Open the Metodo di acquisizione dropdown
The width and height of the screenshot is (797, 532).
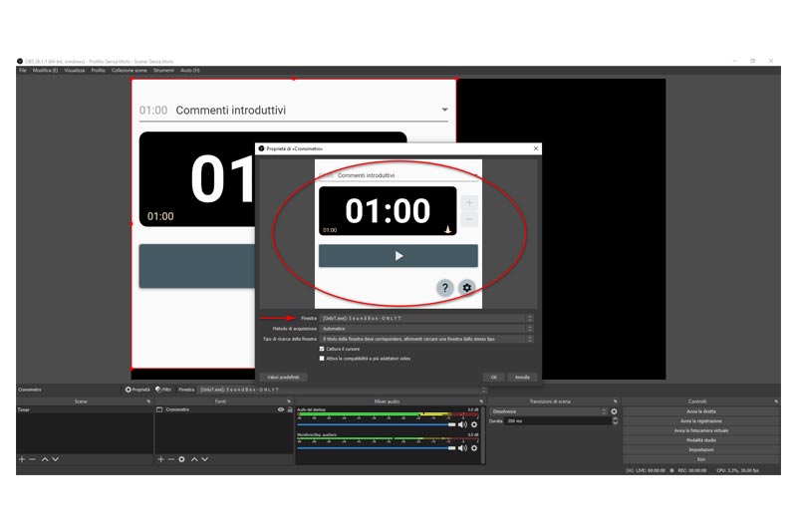click(426, 329)
